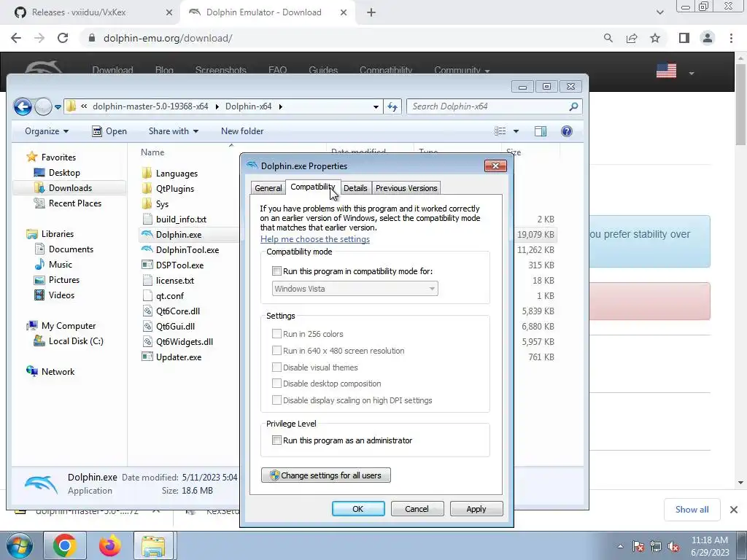This screenshot has width=747, height=560.
Task: Click Change settings for all users
Action: [326, 475]
